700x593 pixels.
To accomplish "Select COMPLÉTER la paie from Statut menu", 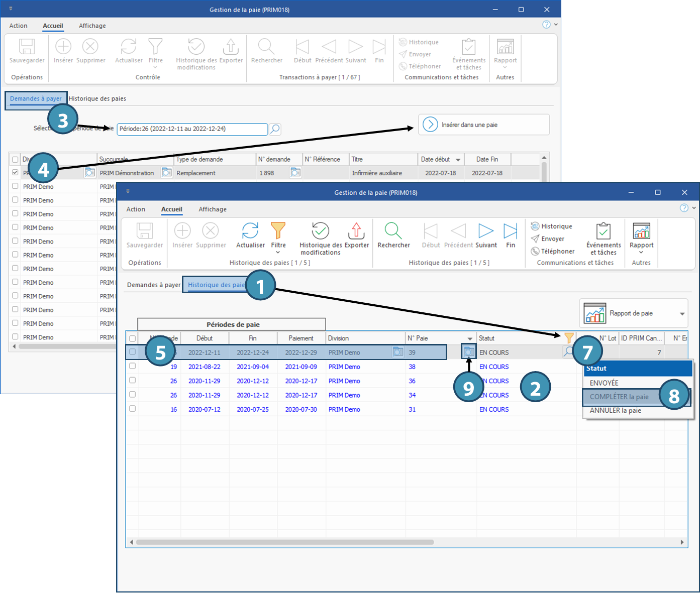I will tap(619, 397).
